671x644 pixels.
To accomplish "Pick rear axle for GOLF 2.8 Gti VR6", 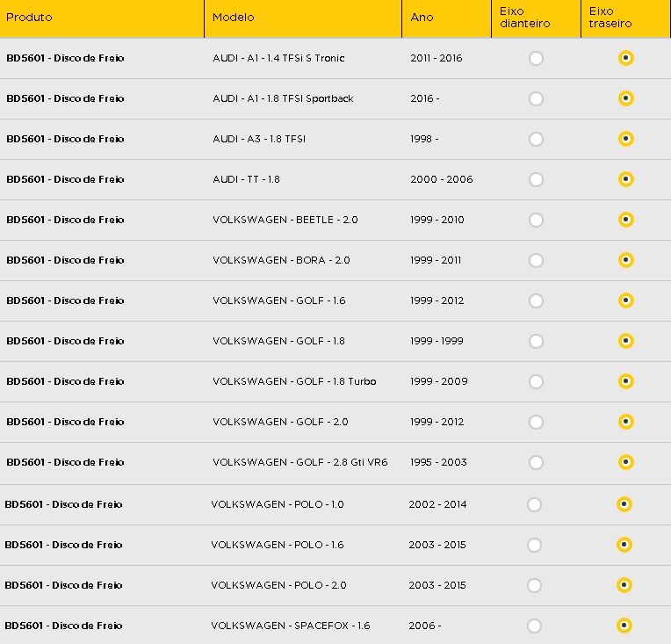I will point(625,462).
